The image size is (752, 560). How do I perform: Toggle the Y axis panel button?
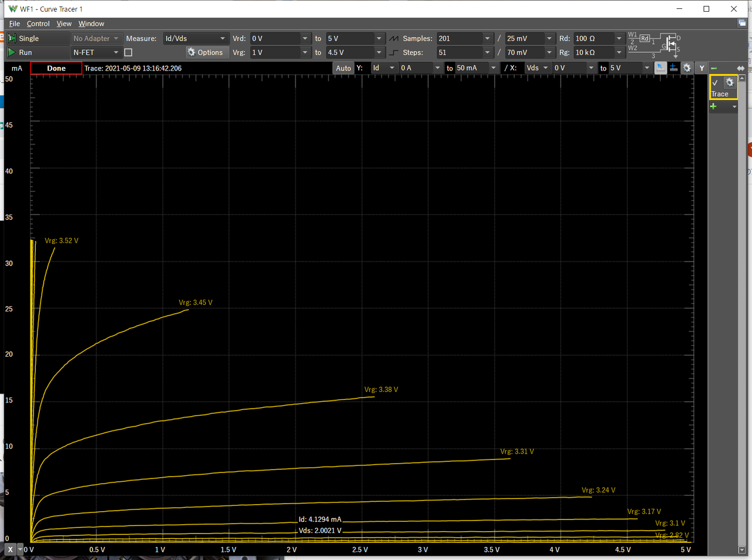pos(701,68)
